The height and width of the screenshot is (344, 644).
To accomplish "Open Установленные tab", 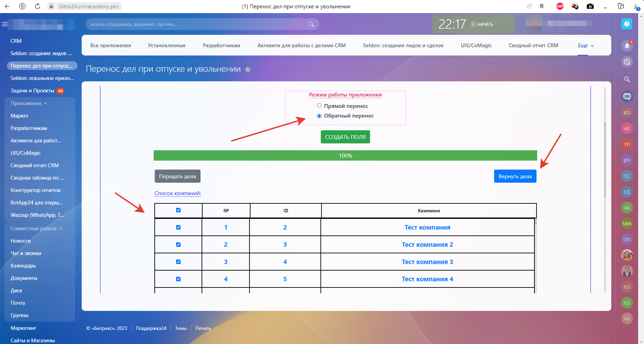I will 167,45.
